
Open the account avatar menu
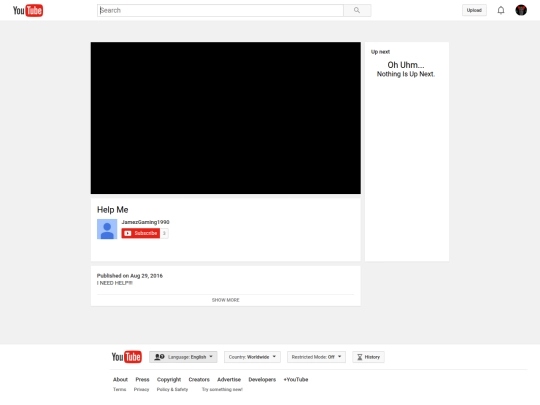coord(521,10)
